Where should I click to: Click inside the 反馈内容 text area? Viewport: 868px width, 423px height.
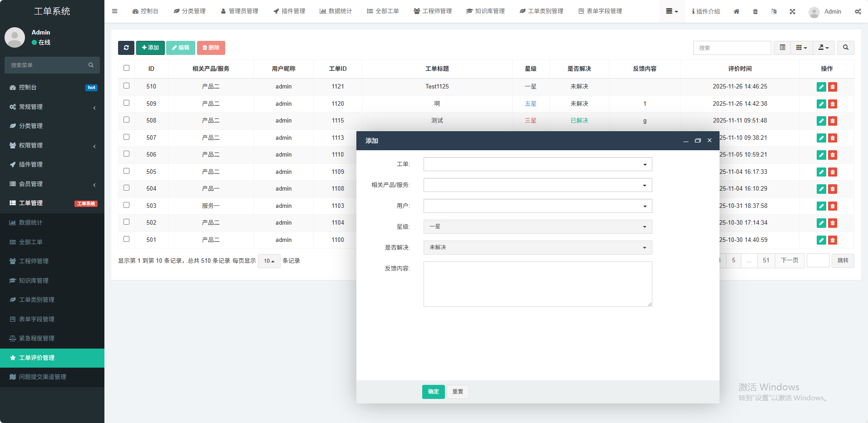point(538,284)
